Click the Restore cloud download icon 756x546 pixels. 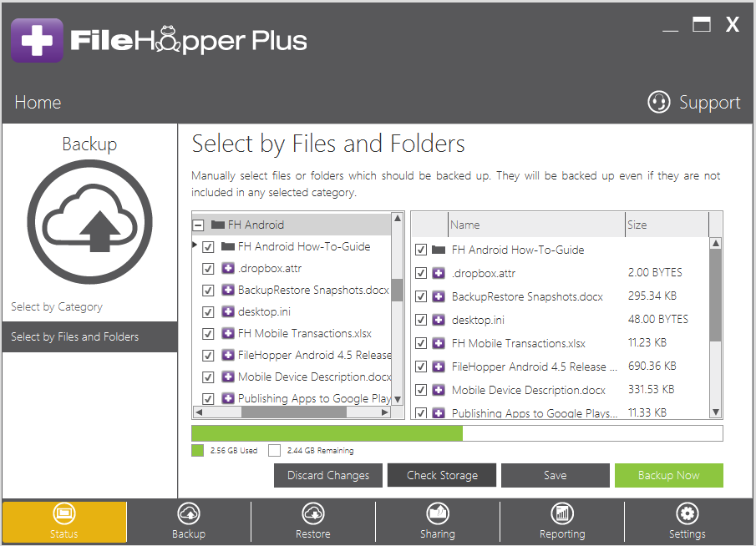(x=313, y=513)
